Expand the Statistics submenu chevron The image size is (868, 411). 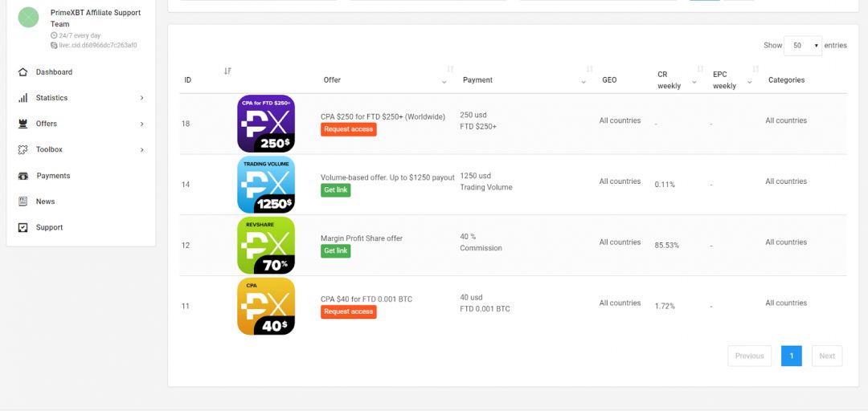142,98
